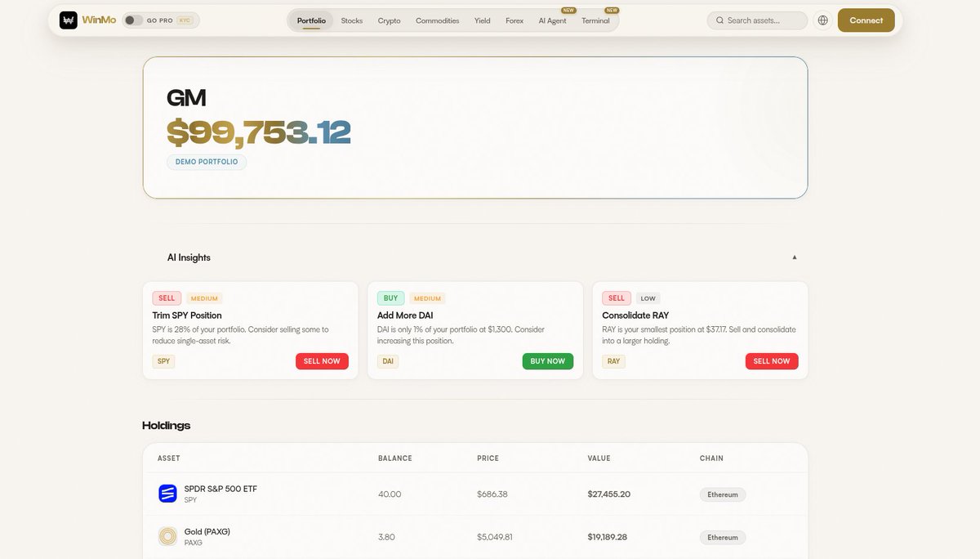This screenshot has width=980, height=559.
Task: Collapse the AI Insights section
Action: [x=795, y=257]
